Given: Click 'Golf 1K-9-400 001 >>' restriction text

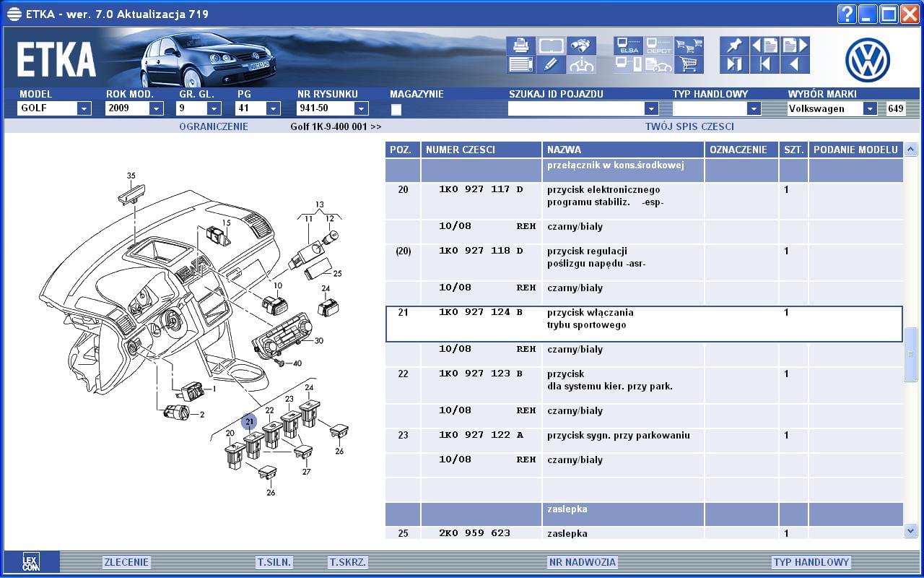Looking at the screenshot, I should click(x=336, y=126).
